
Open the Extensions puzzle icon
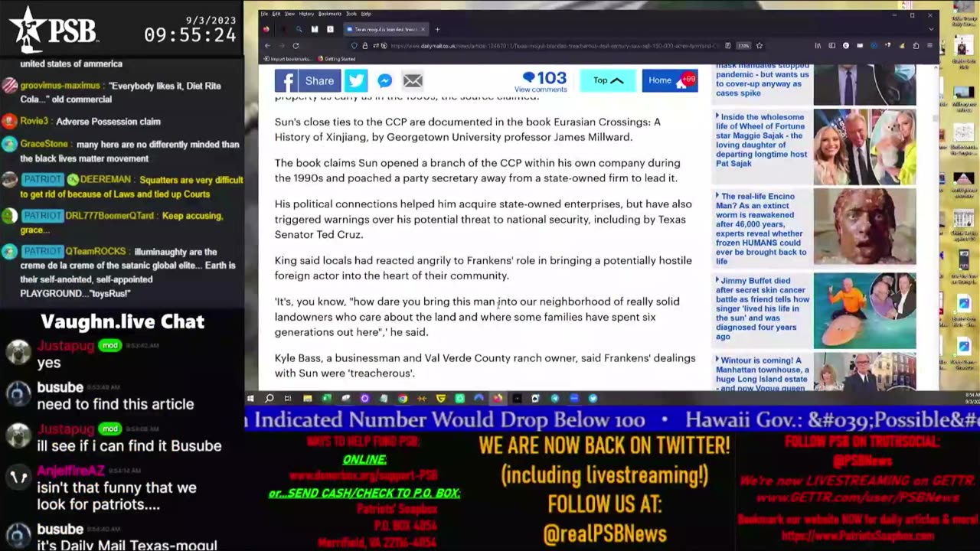(x=916, y=46)
